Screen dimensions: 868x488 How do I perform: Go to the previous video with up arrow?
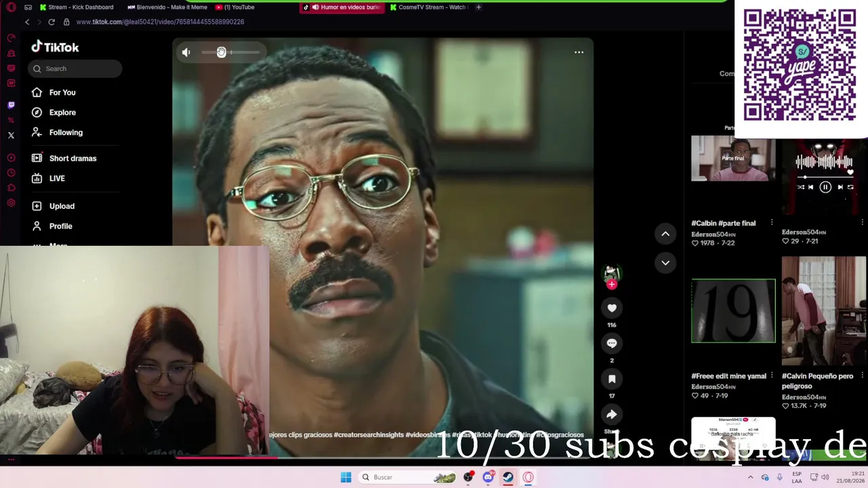pos(665,234)
